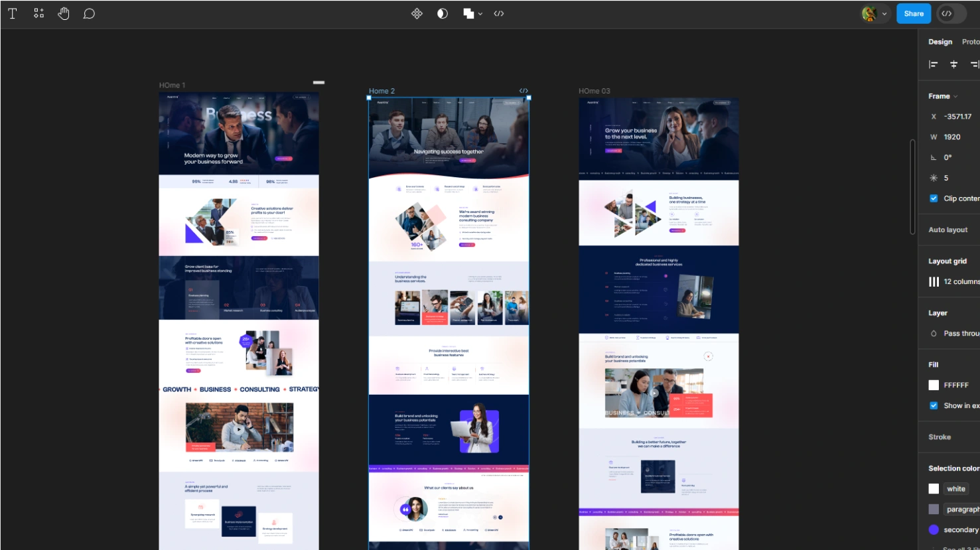The height and width of the screenshot is (550, 980).
Task: Click the Actions toolbar icon
Action: click(38, 13)
